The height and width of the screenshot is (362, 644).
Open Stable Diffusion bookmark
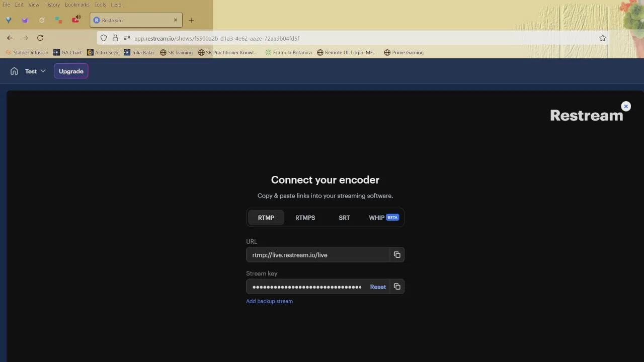[x=27, y=52]
